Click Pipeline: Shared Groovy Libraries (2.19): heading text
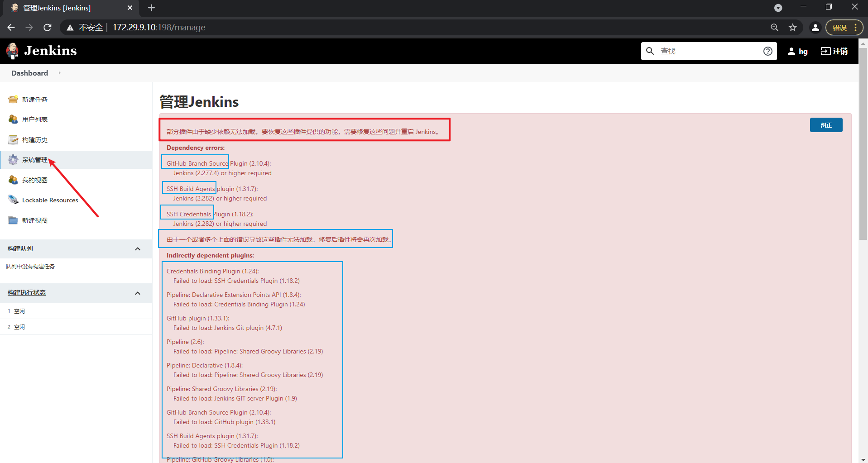Screen dimensions: 868x463 pyautogui.click(x=221, y=389)
